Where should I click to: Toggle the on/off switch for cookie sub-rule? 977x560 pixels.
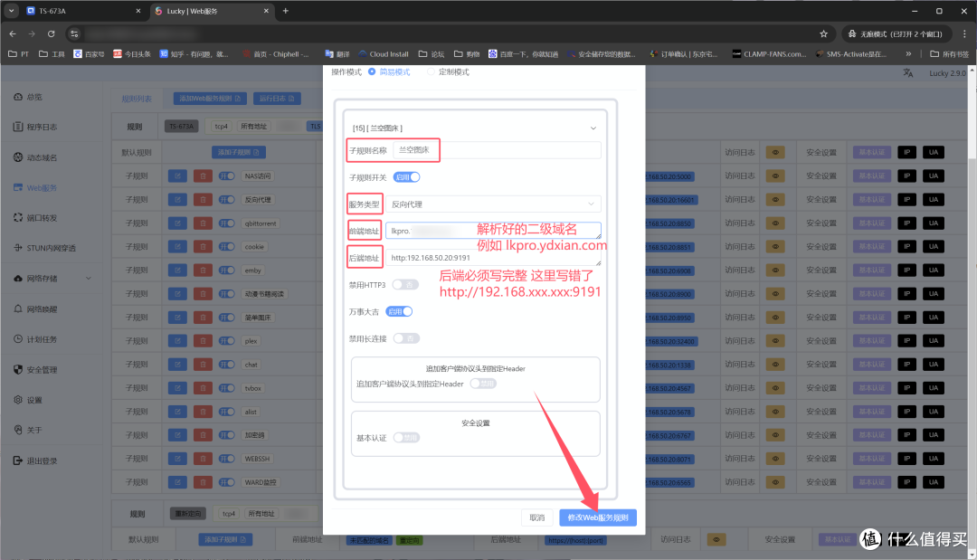[227, 247]
